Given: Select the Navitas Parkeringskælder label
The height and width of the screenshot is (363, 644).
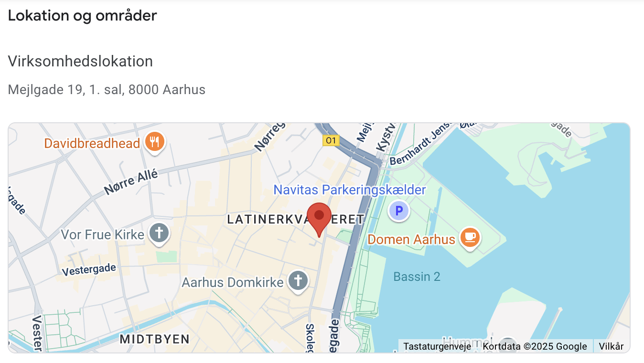Looking at the screenshot, I should pyautogui.click(x=349, y=190).
